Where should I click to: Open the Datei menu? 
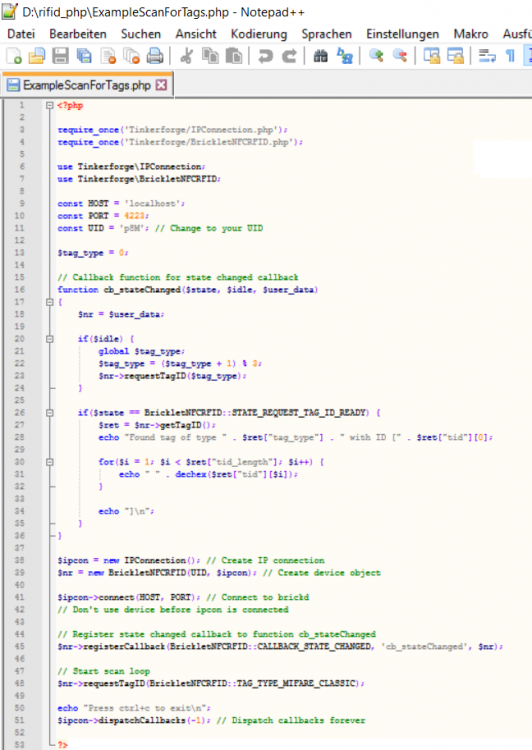[21, 34]
